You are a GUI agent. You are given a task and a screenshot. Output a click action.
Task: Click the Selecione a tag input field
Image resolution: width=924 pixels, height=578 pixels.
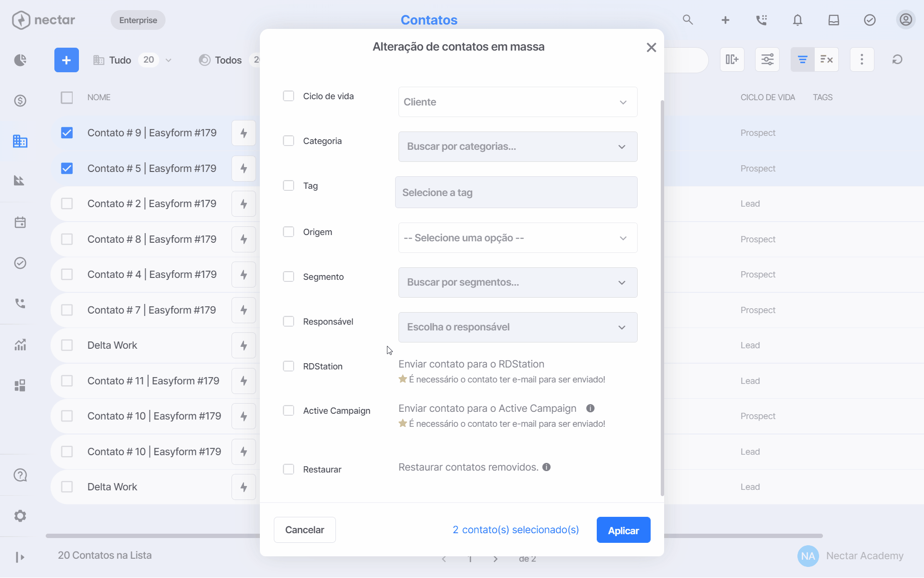coord(516,193)
